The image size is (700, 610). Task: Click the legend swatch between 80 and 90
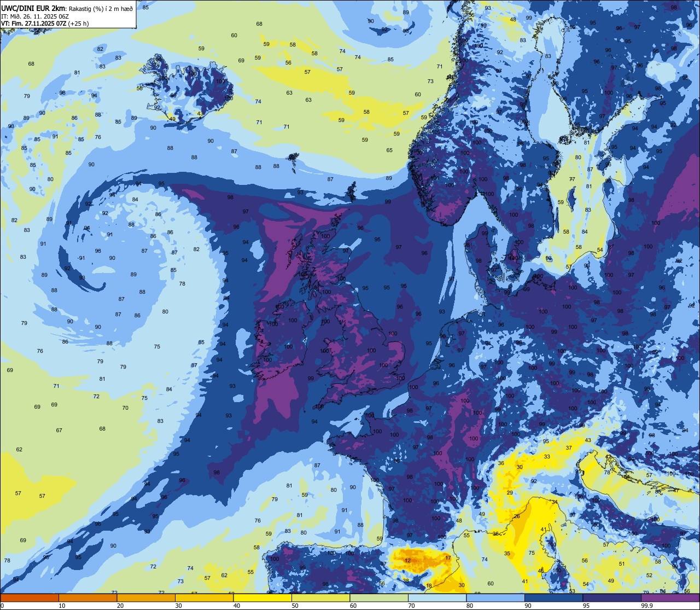click(495, 597)
